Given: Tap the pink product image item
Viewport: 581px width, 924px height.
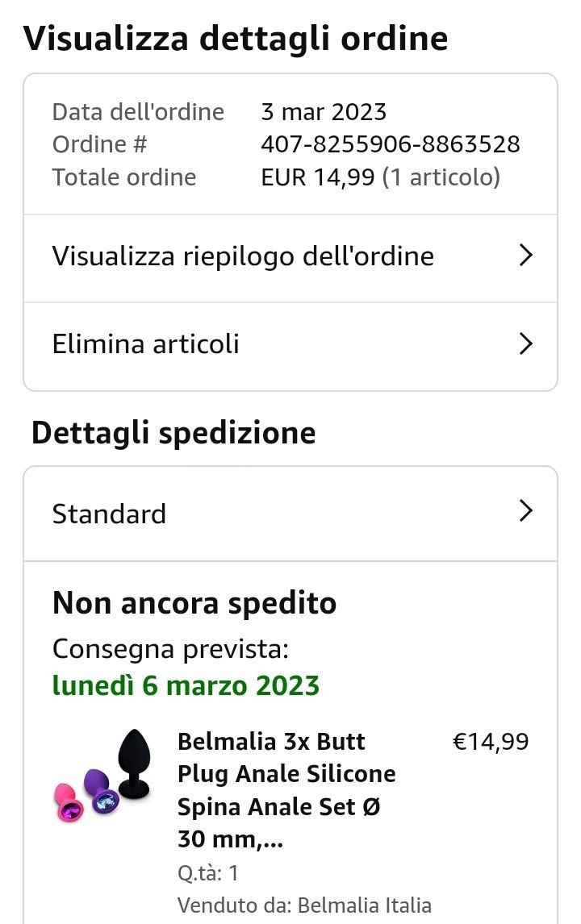Looking at the screenshot, I should (x=69, y=802).
